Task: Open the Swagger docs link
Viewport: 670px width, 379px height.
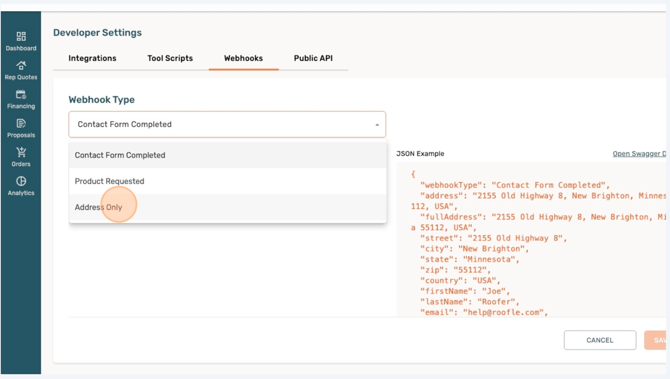Action: (x=639, y=153)
